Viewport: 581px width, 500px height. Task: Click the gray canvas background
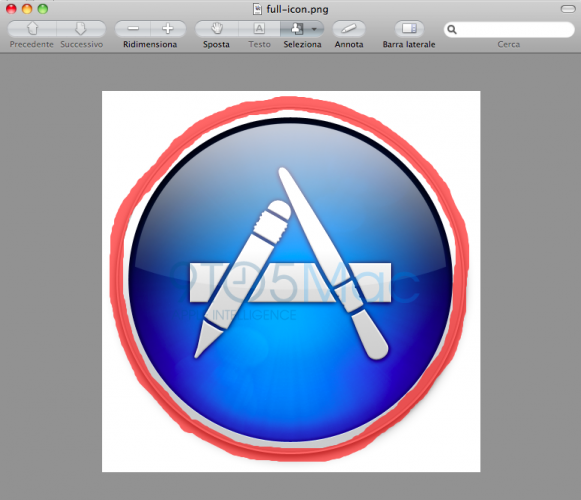[51, 259]
